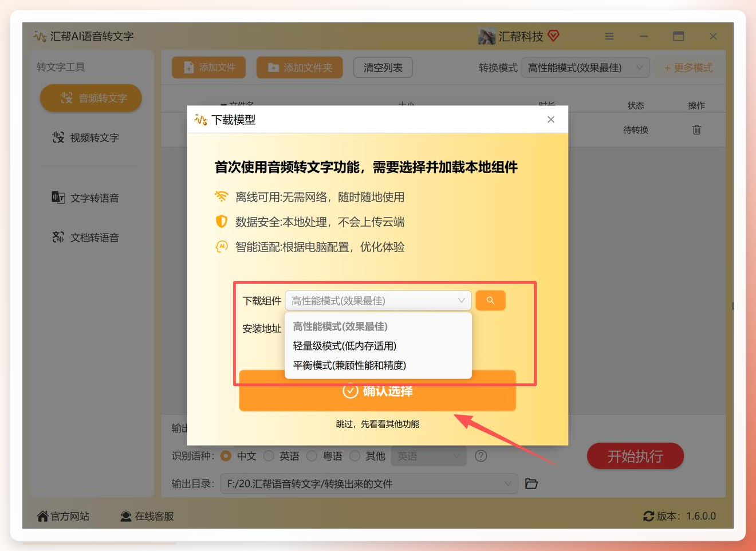Select the 中文 recognition language

226,456
